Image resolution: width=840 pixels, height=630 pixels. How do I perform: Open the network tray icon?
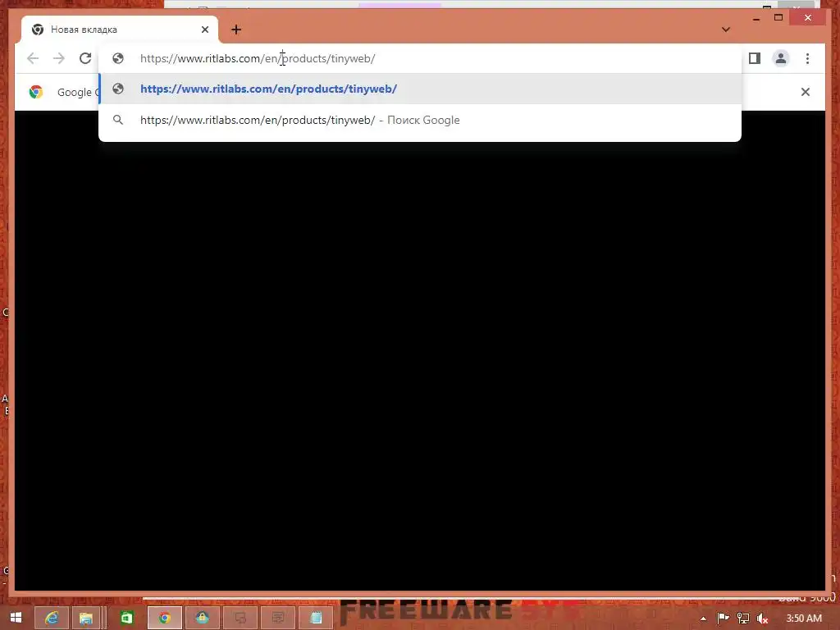point(742,619)
